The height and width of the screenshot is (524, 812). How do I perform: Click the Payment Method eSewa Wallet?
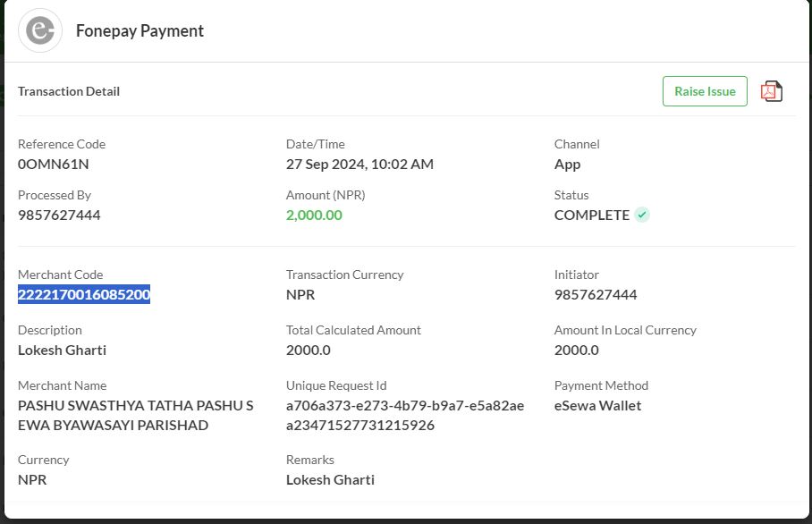(597, 405)
